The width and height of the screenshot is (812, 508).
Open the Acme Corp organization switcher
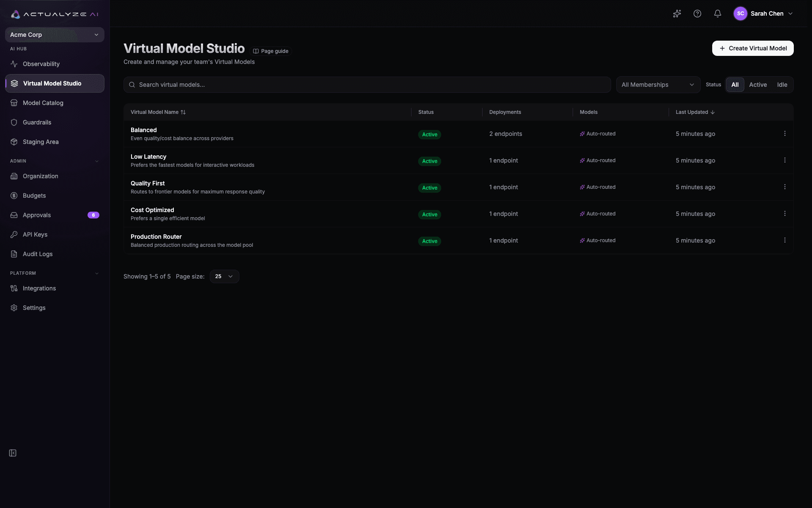55,35
